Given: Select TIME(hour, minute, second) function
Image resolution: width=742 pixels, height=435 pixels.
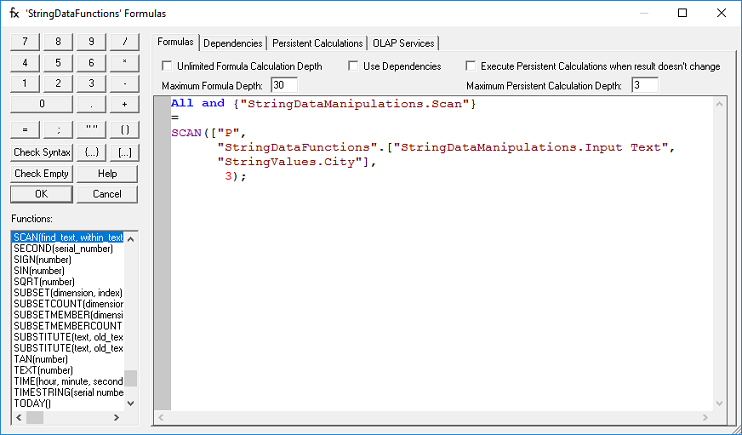Looking at the screenshot, I should [x=68, y=382].
